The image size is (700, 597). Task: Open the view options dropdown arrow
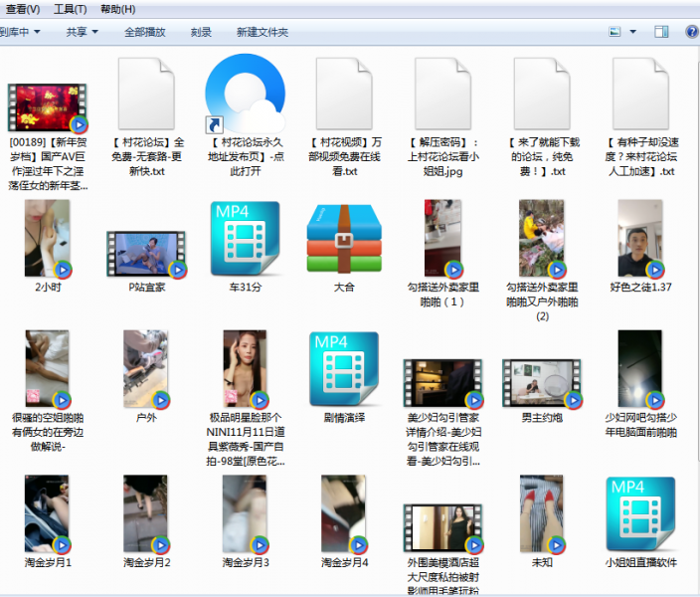[x=631, y=32]
